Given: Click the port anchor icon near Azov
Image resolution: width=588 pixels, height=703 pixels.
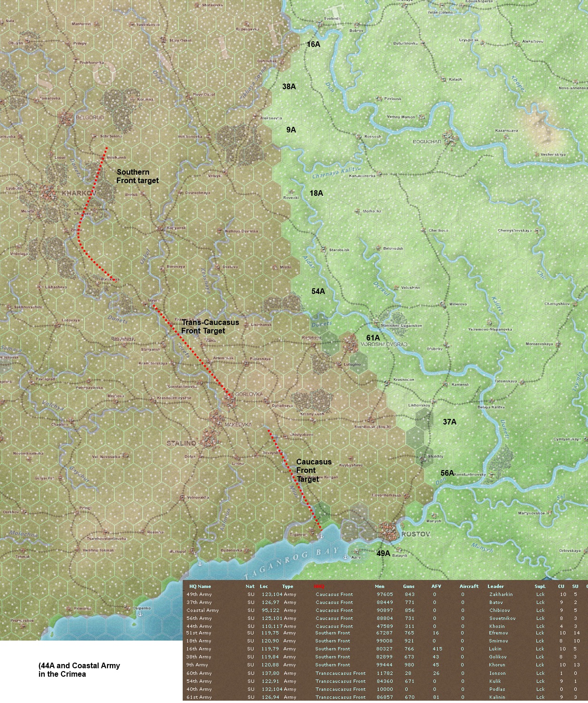Looking at the screenshot, I should pos(345,557).
